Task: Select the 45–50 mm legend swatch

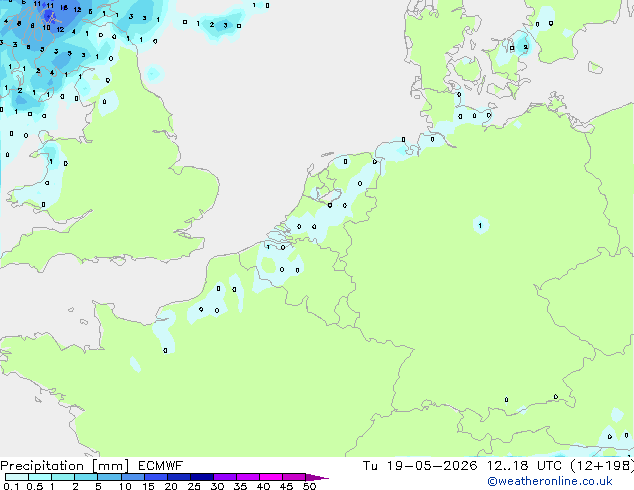Action: coord(294,477)
